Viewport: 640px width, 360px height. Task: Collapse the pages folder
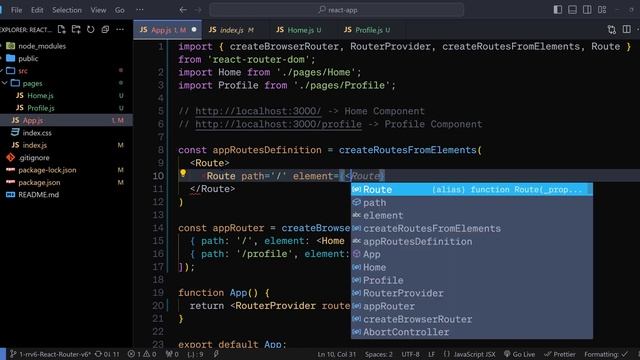point(32,83)
